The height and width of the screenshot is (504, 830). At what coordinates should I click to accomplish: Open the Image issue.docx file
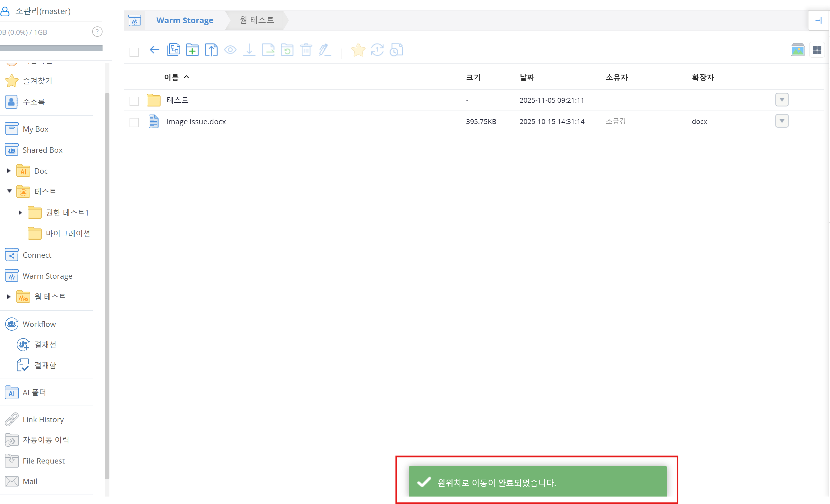click(196, 121)
